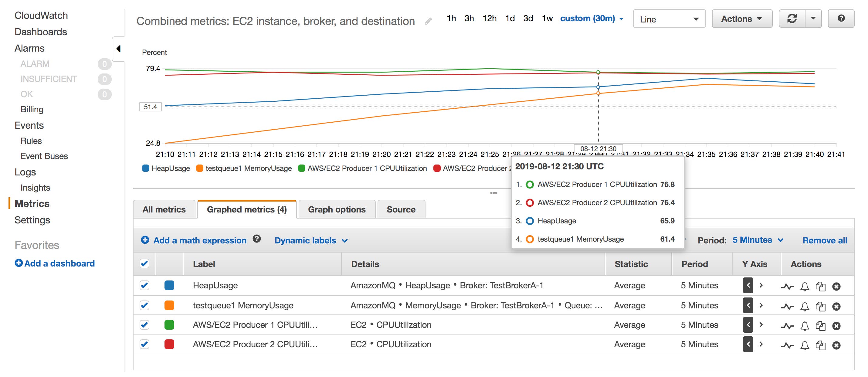Screen dimensions: 868x377
Task: Click the orange color swatch for testqueue1 MemoryUsage
Action: 169,305
